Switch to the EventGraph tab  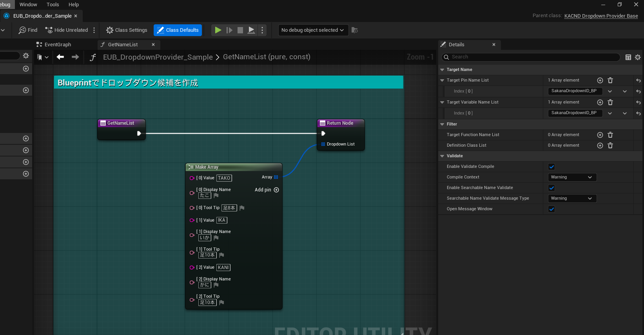(x=58, y=45)
